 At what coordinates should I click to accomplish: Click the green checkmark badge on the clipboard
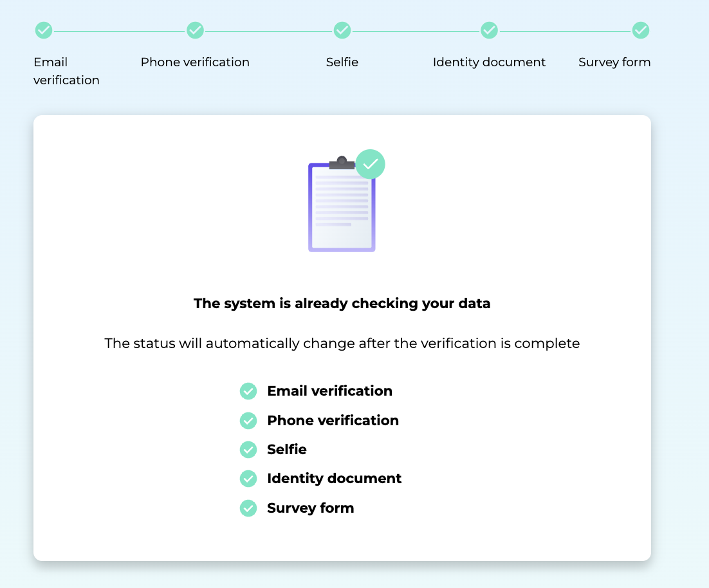coord(371,164)
